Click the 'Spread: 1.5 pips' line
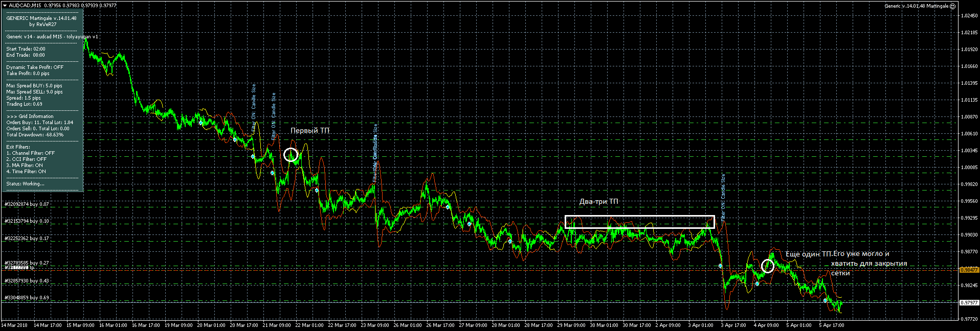The width and height of the screenshot is (980, 331). pyautogui.click(x=24, y=98)
